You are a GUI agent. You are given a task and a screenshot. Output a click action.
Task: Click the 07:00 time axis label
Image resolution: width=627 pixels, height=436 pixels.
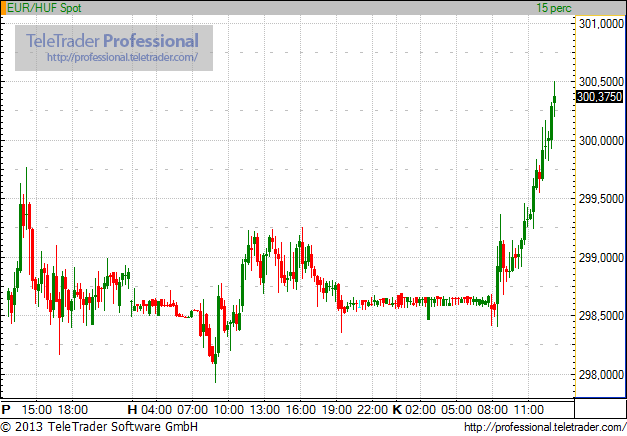click(x=192, y=410)
